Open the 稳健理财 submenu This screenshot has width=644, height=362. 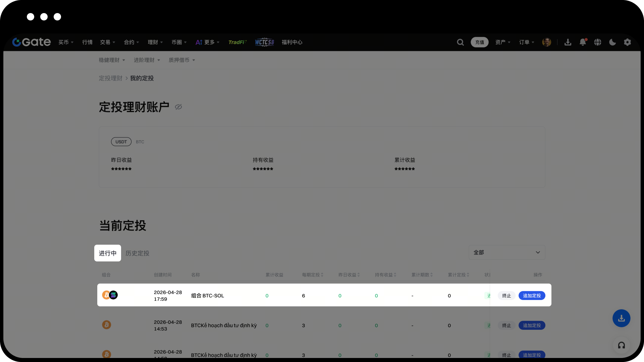112,60
